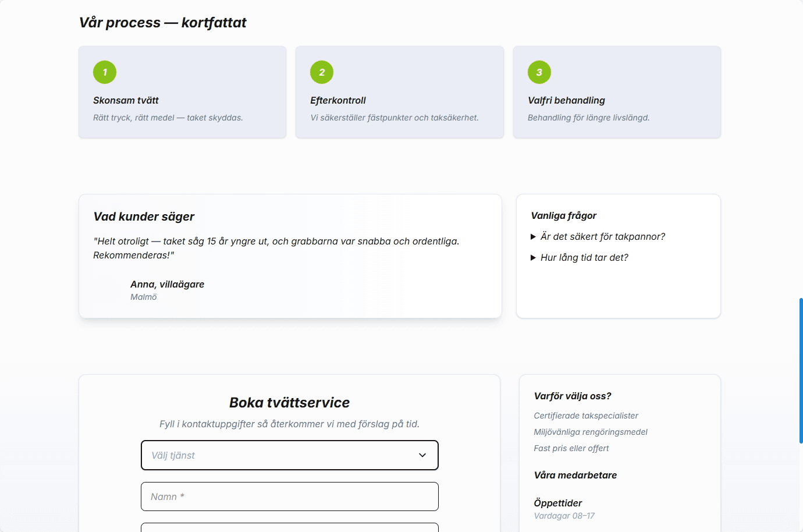Expand the FAQ "Är det säkert för takpannor?"
The width and height of the screenshot is (803, 532).
pyautogui.click(x=602, y=236)
